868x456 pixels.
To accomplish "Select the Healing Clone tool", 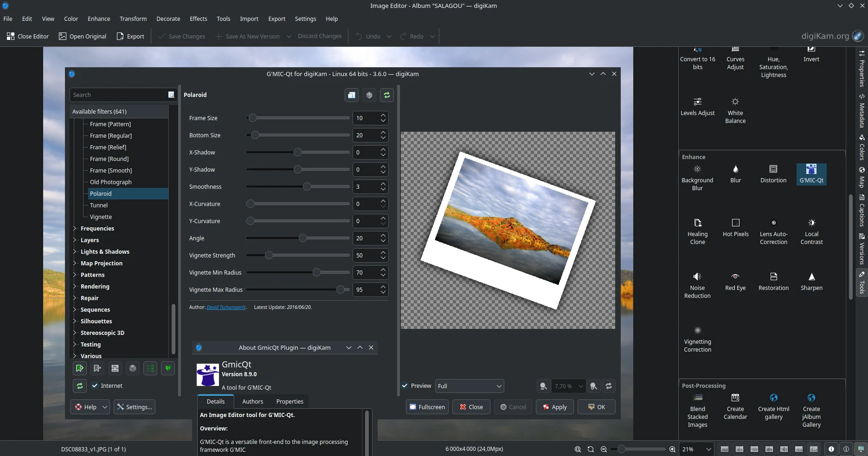I will [697, 231].
